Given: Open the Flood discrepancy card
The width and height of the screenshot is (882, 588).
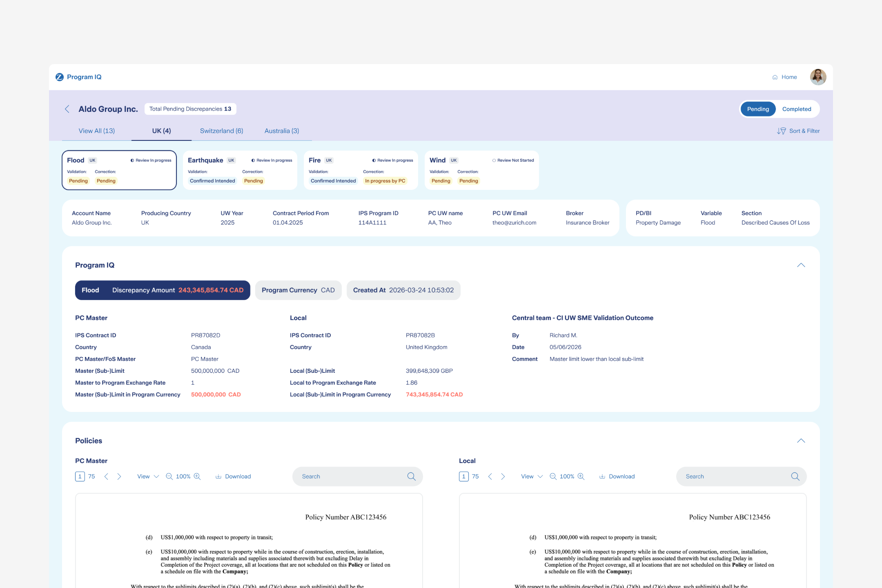Looking at the screenshot, I should click(119, 170).
